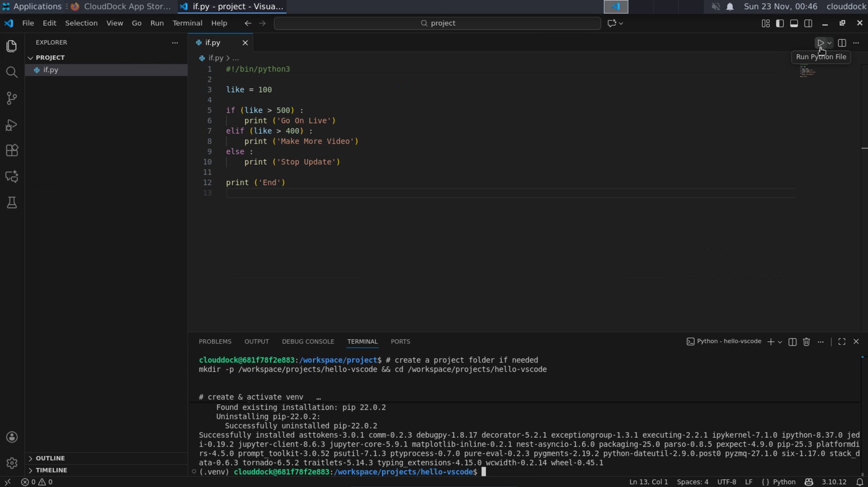Select the Python 3.10.12 interpreter in status bar
Image resolution: width=868 pixels, height=487 pixels.
(x=834, y=482)
